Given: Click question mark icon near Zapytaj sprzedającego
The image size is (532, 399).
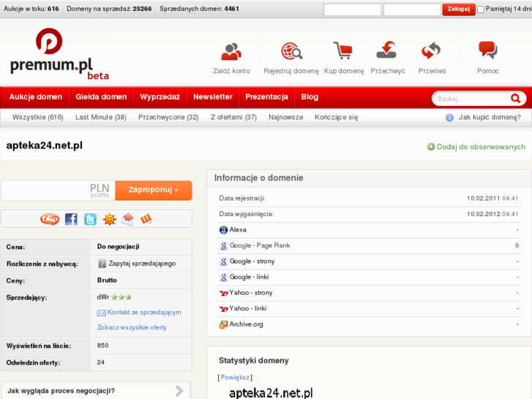Looking at the screenshot, I should point(102,264).
